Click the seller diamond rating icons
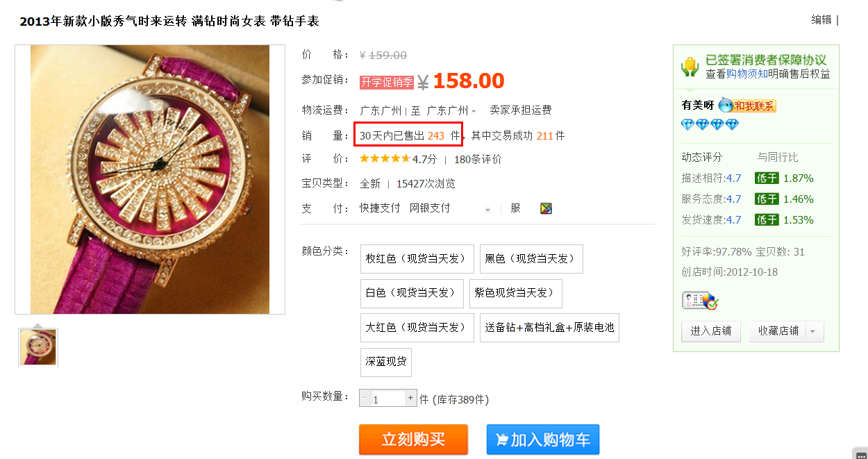The width and height of the screenshot is (868, 459). point(710,125)
